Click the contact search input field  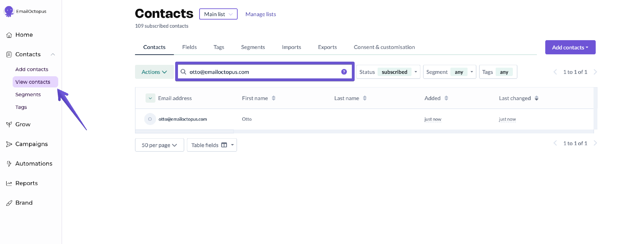click(263, 72)
